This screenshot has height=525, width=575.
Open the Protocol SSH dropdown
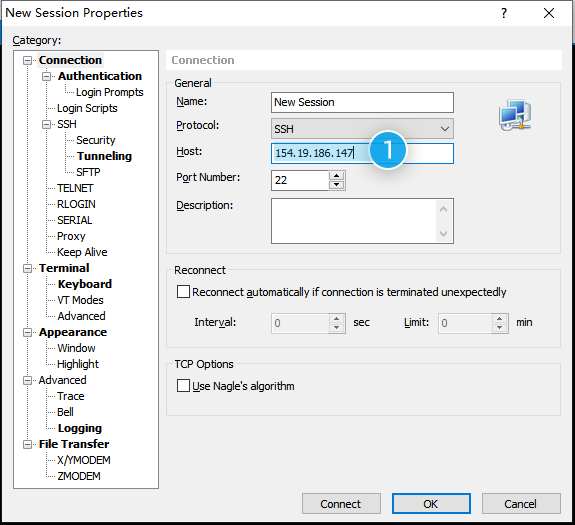[362, 129]
